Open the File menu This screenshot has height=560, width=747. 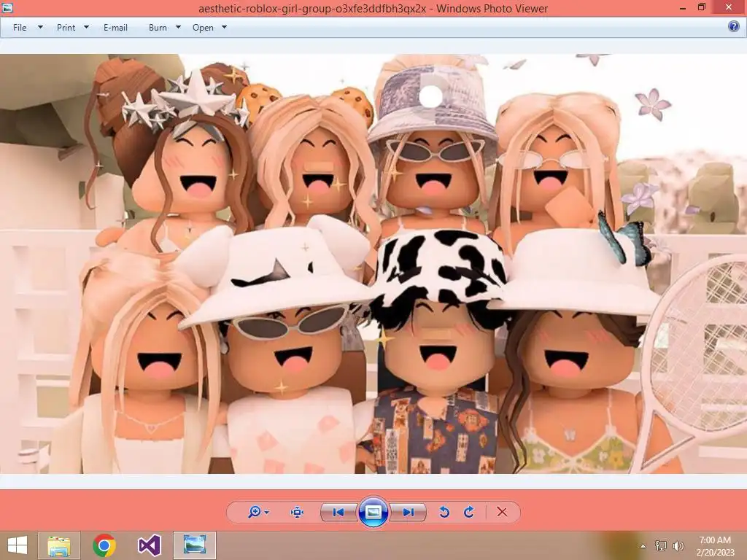point(20,28)
